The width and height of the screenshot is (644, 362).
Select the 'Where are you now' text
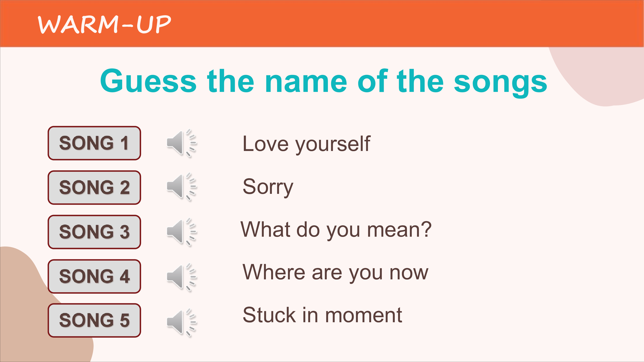tap(335, 273)
